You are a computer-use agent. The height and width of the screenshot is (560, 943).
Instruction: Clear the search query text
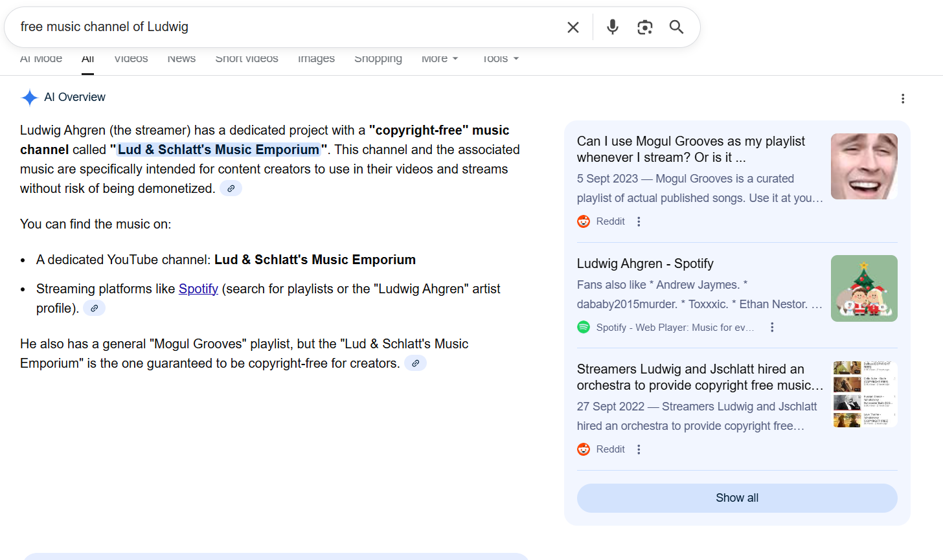[x=573, y=27]
